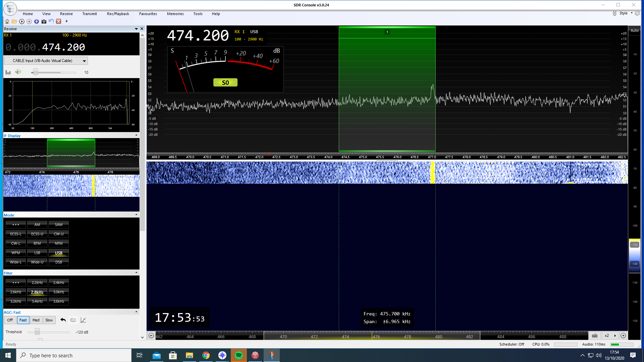Open the CABLE Input audio device dropdown

pos(84,61)
